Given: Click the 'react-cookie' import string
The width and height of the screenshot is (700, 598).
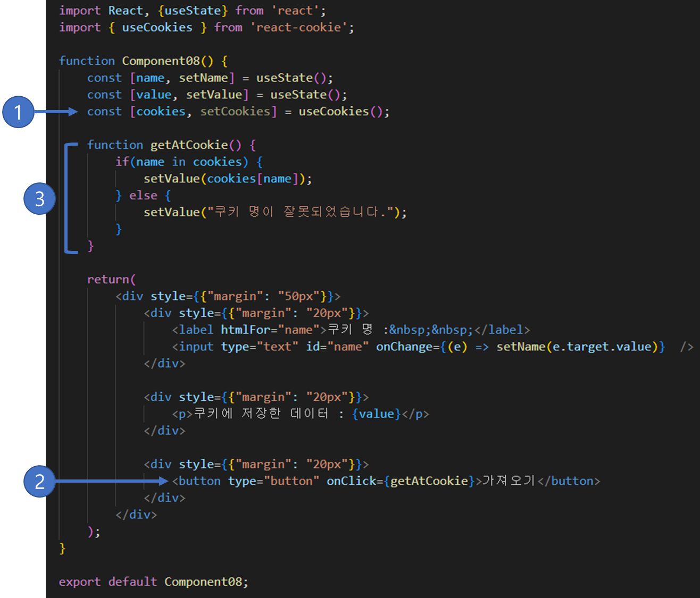Looking at the screenshot, I should pos(299,28).
